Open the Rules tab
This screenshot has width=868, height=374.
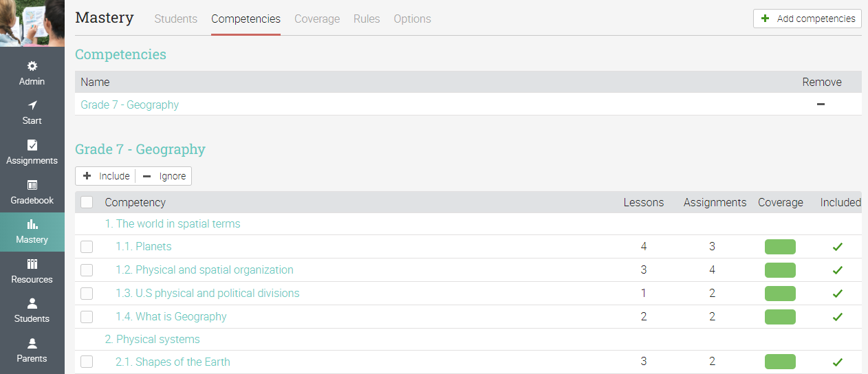click(367, 19)
